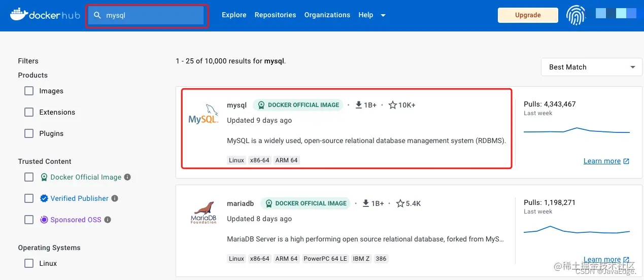Expand the Help menu arrow
The image size is (644, 280).
point(383,15)
